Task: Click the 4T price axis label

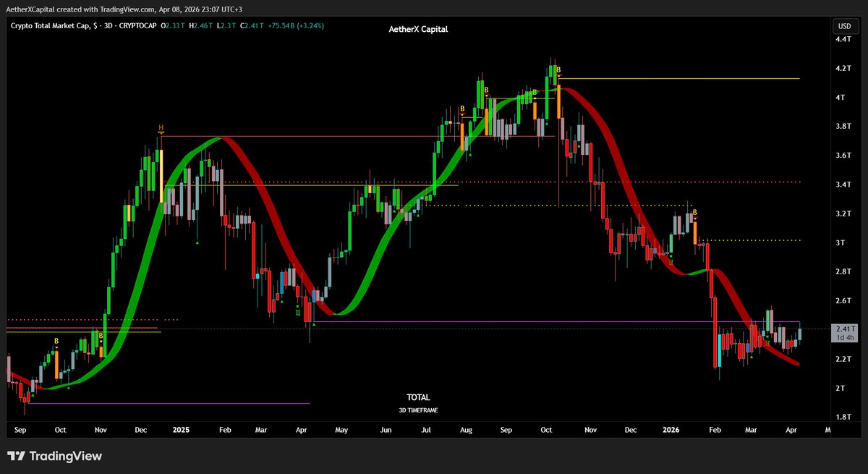Action: point(841,97)
